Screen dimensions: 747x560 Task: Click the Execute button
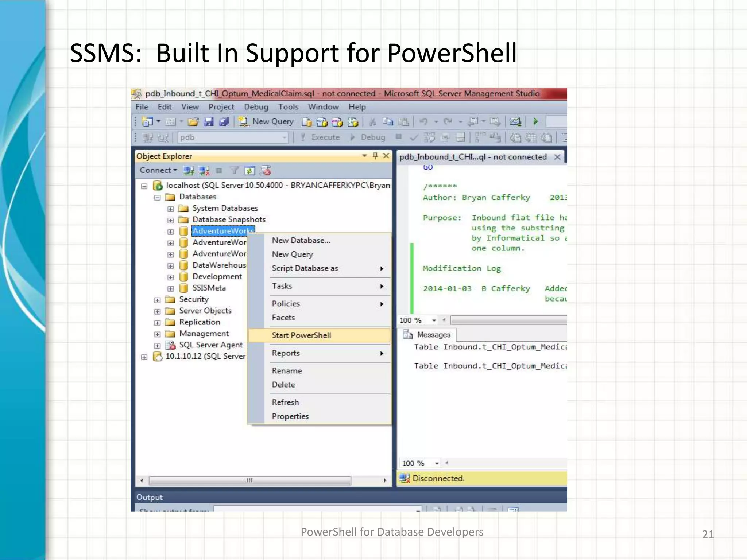[x=320, y=137]
